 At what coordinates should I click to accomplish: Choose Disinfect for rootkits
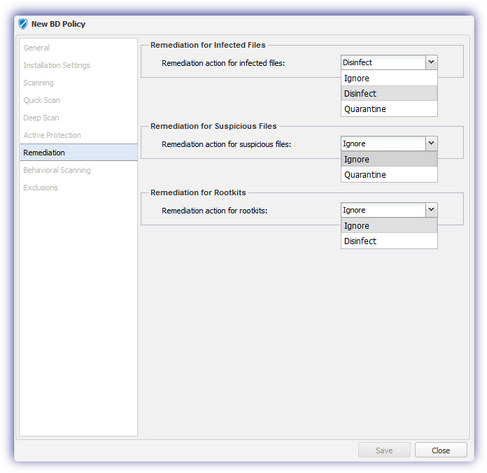coord(389,241)
